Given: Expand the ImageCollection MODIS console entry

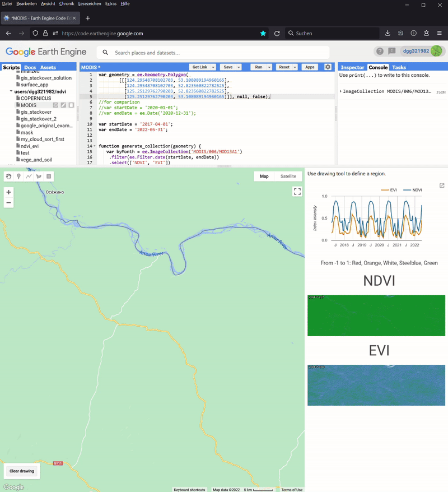Looking at the screenshot, I should tap(341, 91).
